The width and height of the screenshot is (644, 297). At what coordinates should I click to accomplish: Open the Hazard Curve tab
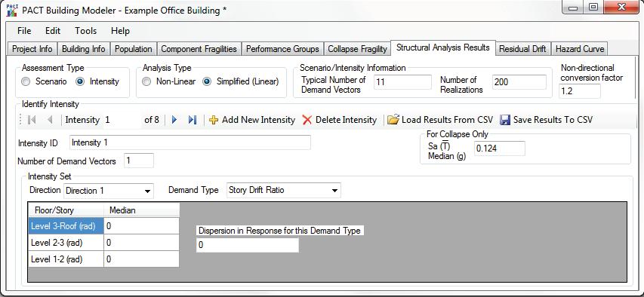point(580,49)
